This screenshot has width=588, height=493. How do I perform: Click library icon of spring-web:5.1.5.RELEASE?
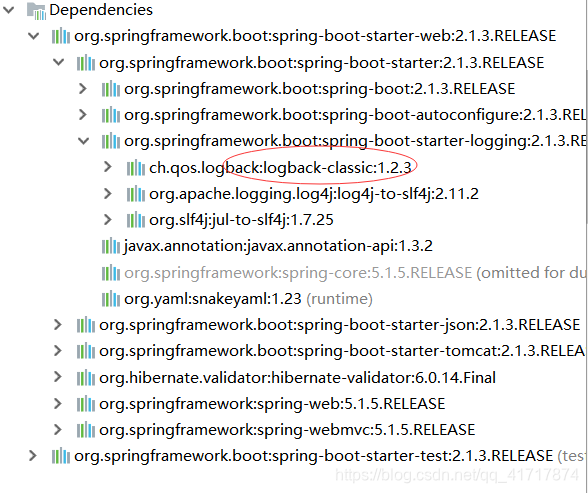[86, 404]
